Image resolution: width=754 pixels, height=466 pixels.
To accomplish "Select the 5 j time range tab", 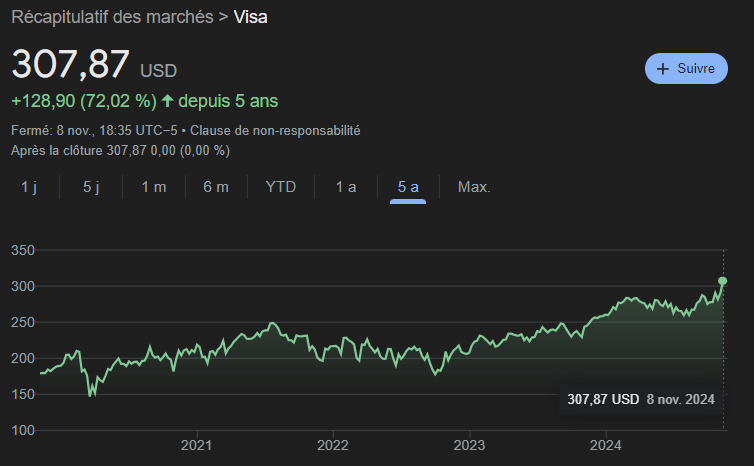I will (91, 187).
